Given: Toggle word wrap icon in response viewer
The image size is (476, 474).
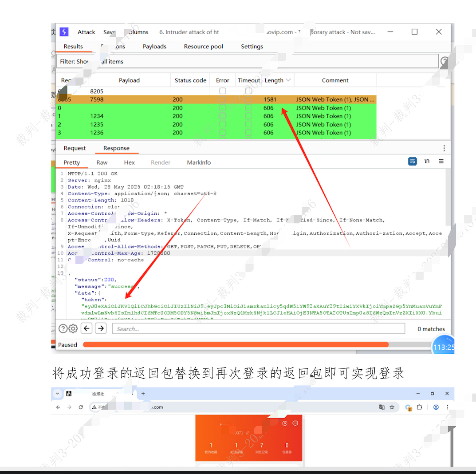Looking at the screenshot, I should [412, 161].
